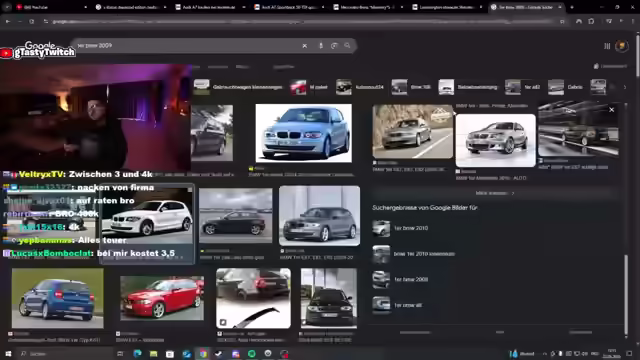The width and height of the screenshot is (640, 360).
Task: Open the red BMW 1er thumbnail
Action: 162,298
